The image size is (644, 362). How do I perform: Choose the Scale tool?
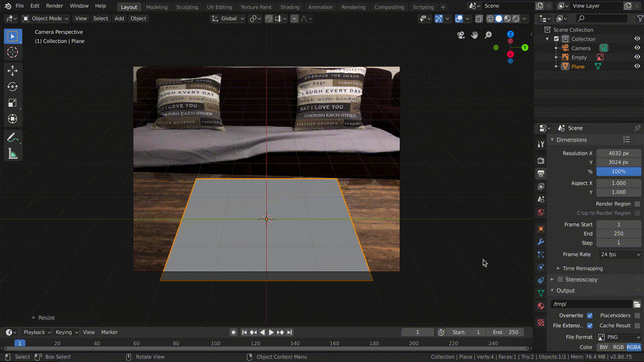pos(13,103)
